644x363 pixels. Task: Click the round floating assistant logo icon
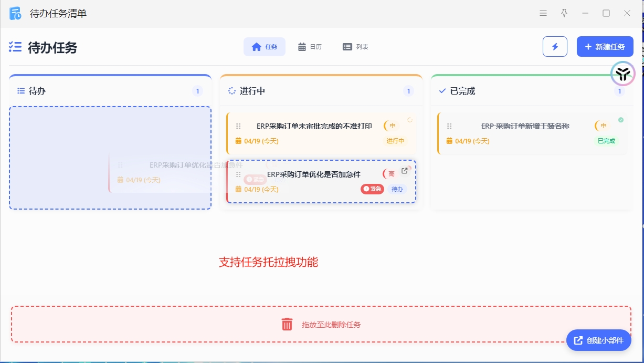(623, 74)
